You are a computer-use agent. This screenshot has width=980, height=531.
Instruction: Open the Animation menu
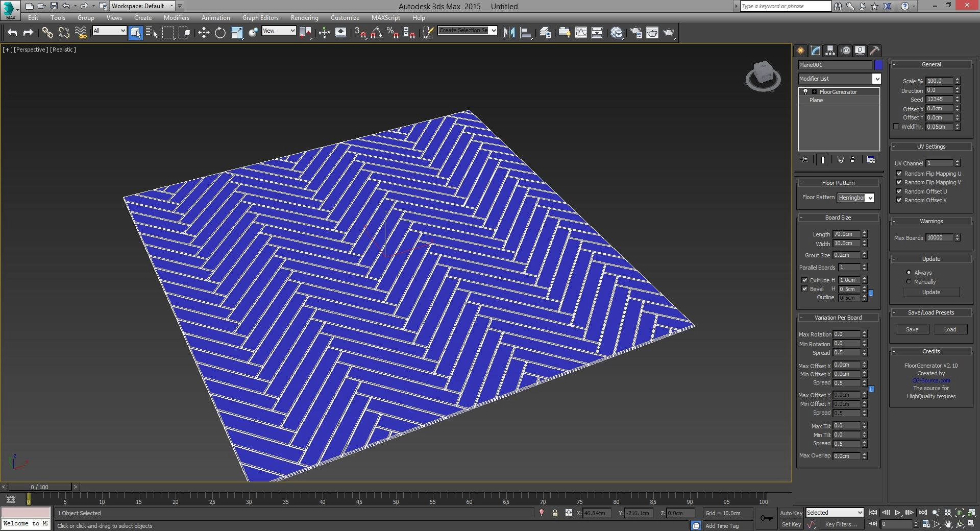(215, 17)
